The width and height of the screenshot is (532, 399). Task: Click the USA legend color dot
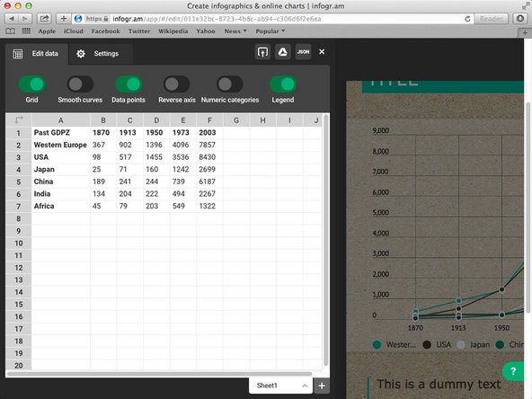pyautogui.click(x=427, y=345)
